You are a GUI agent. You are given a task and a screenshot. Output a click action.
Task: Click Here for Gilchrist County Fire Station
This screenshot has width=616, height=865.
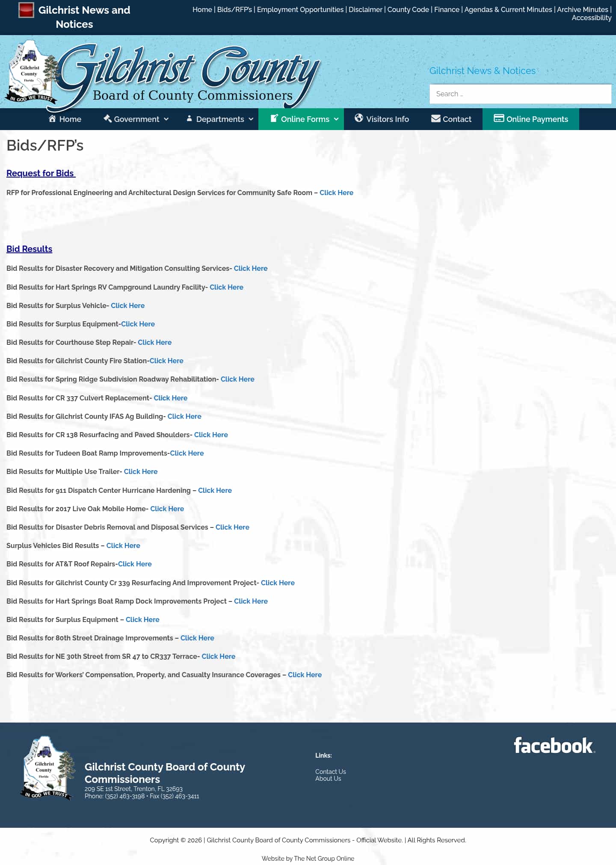[166, 361]
